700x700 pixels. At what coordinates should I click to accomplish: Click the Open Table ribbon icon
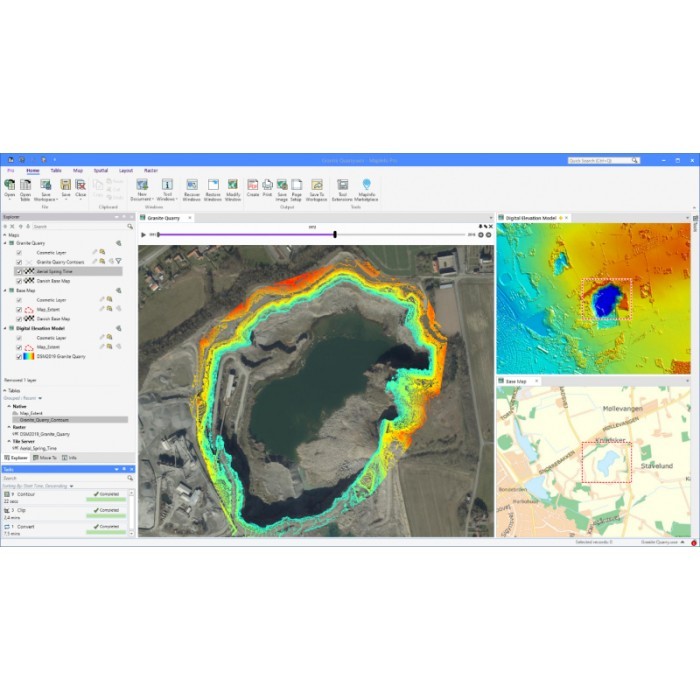[x=25, y=185]
